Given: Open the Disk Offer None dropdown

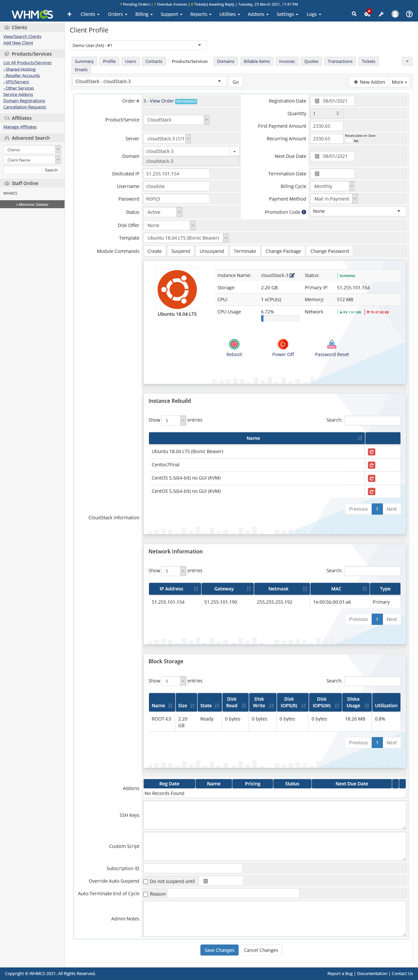Looking at the screenshot, I should tap(169, 226).
